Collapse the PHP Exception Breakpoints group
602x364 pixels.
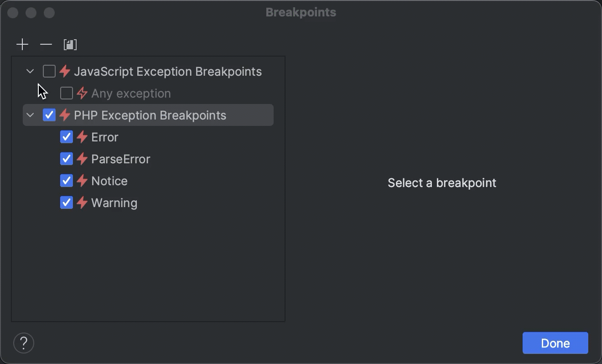[x=30, y=115]
